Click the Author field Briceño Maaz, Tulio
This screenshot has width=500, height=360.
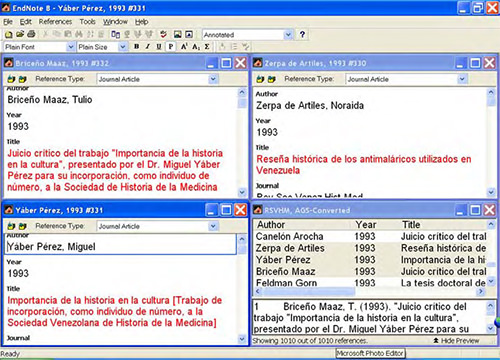tap(50, 99)
